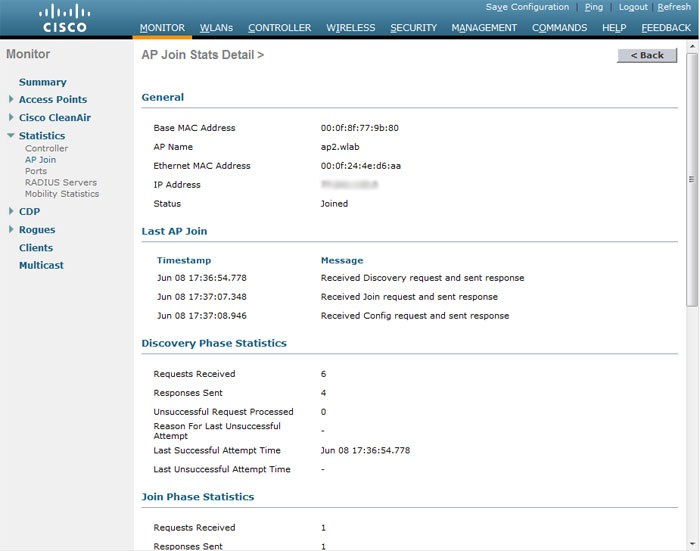The width and height of the screenshot is (700, 551).
Task: Open AP Join statistics
Action: tap(40, 160)
